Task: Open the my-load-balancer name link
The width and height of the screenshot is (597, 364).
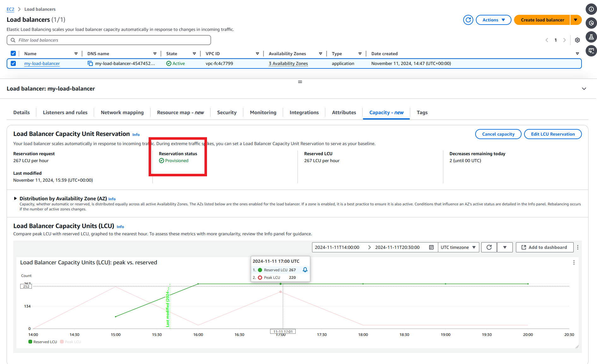Action: (42, 63)
